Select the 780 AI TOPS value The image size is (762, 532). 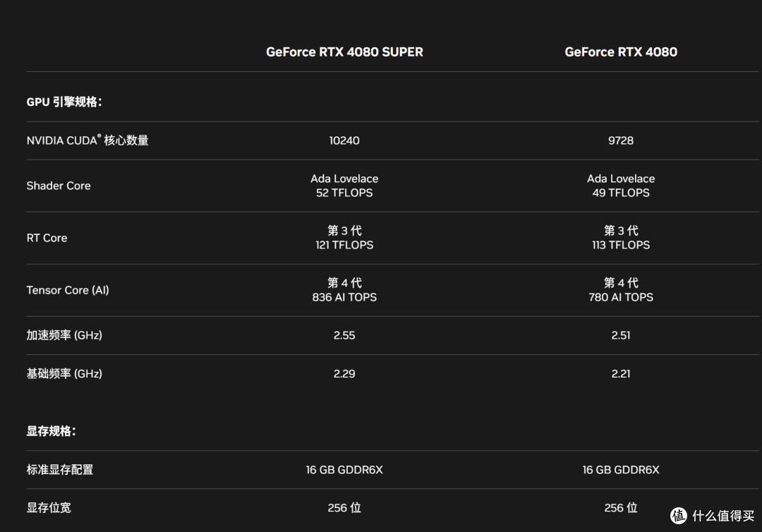click(621, 297)
